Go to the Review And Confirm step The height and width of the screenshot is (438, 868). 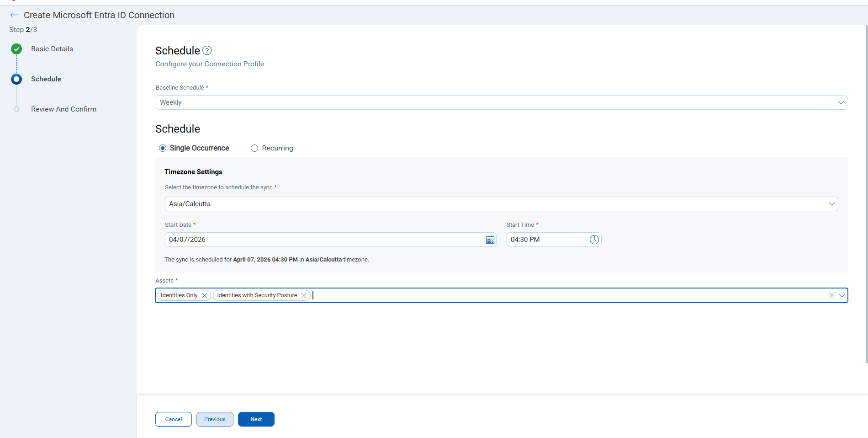point(64,109)
